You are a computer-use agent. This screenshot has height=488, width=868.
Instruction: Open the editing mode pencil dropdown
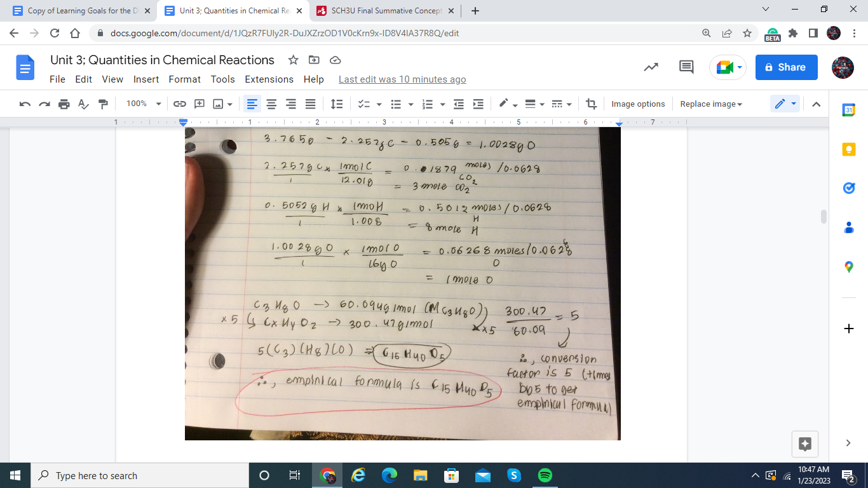785,104
